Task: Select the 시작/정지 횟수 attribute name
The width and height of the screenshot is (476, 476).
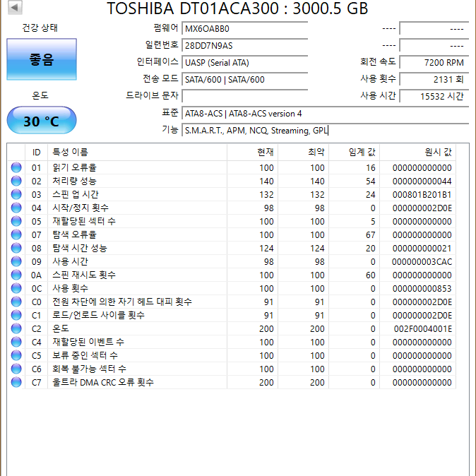Action: pyautogui.click(x=81, y=208)
